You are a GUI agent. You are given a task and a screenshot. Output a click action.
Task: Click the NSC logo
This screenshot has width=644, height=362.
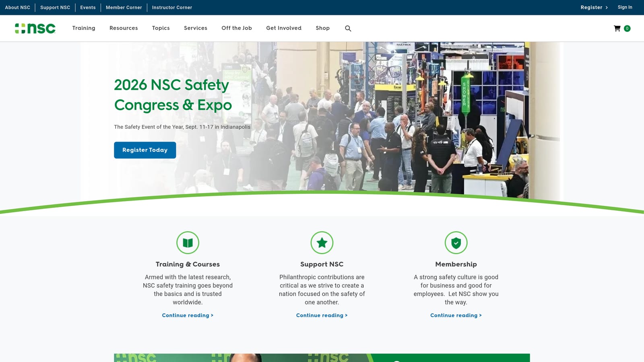(x=35, y=28)
